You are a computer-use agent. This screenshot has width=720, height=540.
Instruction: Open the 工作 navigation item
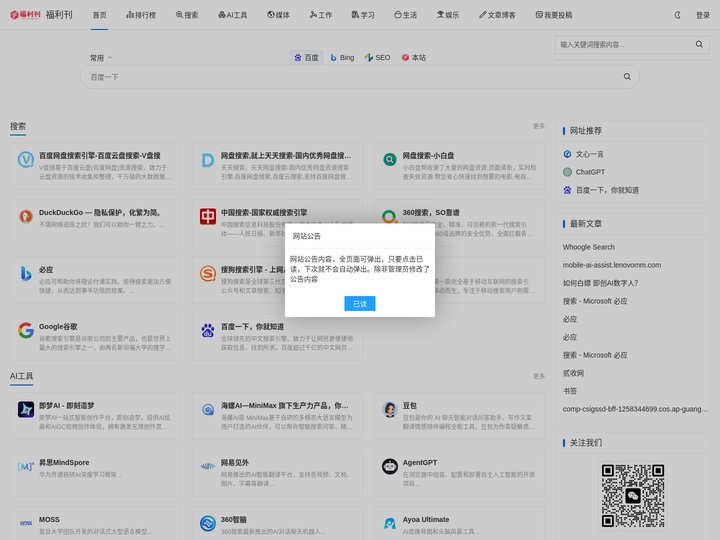click(x=321, y=15)
